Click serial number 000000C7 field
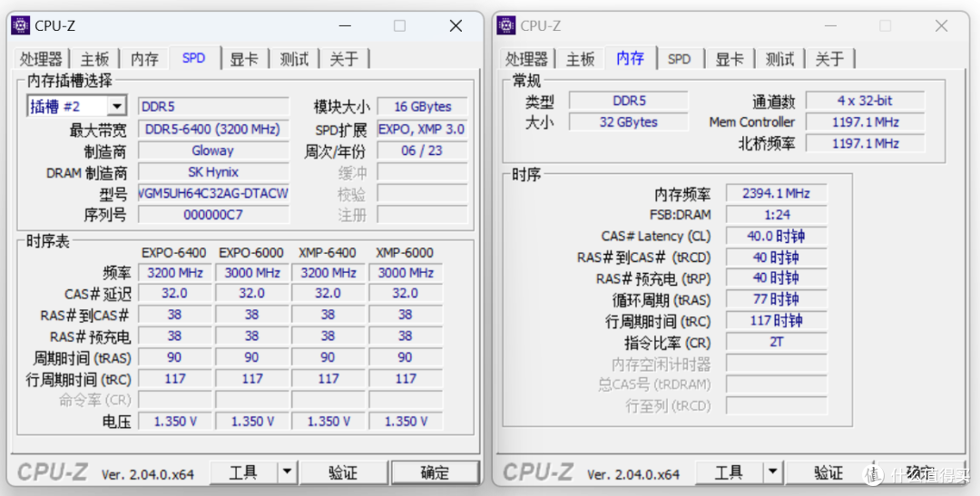This screenshot has height=496, width=980. (x=213, y=214)
